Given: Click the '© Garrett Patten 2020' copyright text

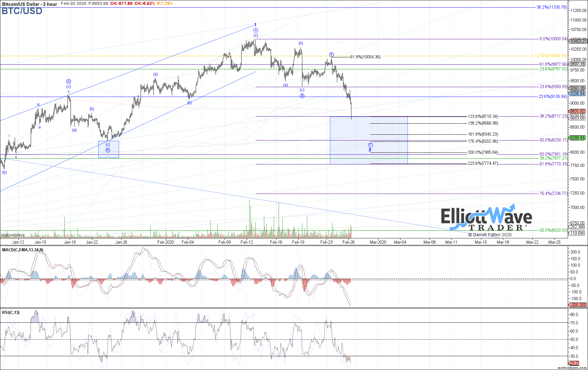Looking at the screenshot, I should [490, 235].
